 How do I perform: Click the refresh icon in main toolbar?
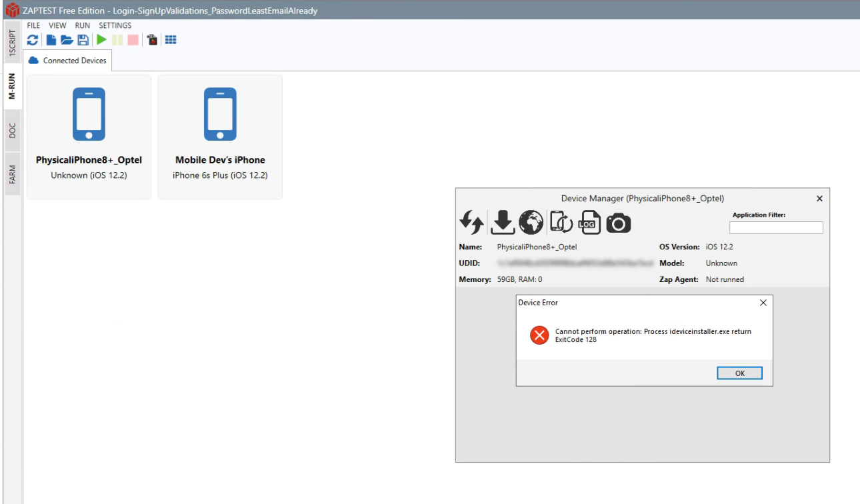[33, 40]
